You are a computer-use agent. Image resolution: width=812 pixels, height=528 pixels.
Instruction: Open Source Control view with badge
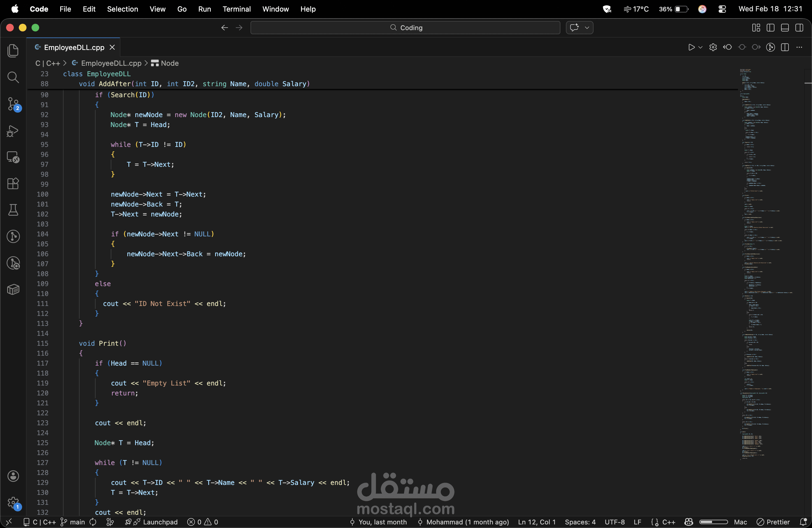[13, 104]
